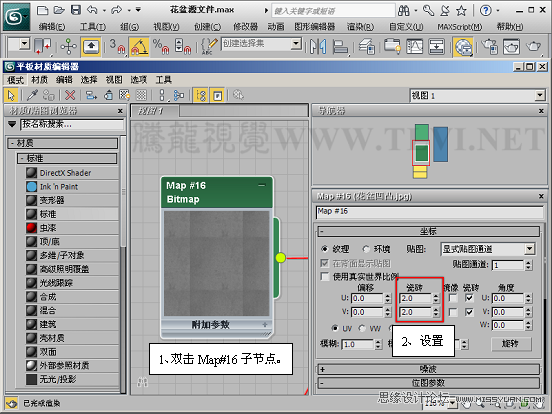This screenshot has width=552, height=414.
Task: Click the 按名称搜索 search field
Action: pos(72,124)
